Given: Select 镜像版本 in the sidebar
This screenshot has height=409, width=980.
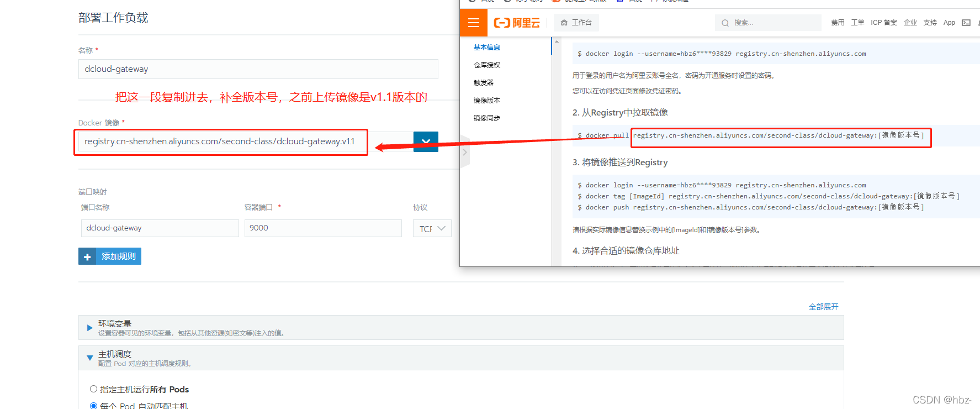Looking at the screenshot, I should [487, 101].
